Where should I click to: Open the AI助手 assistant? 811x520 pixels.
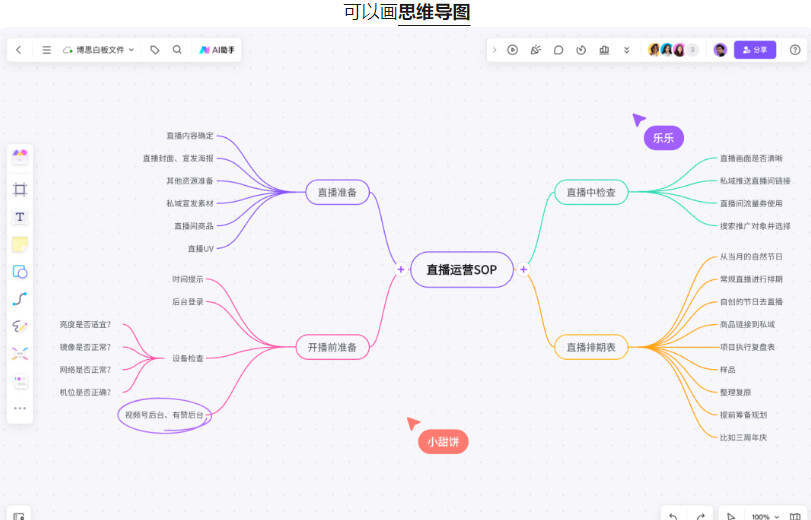pos(217,49)
